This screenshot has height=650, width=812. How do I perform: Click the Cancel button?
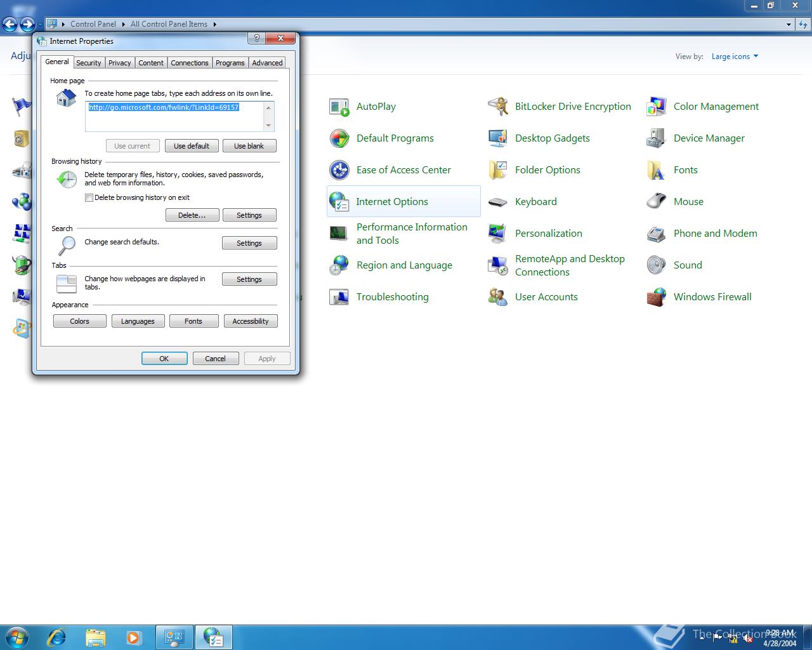(216, 359)
